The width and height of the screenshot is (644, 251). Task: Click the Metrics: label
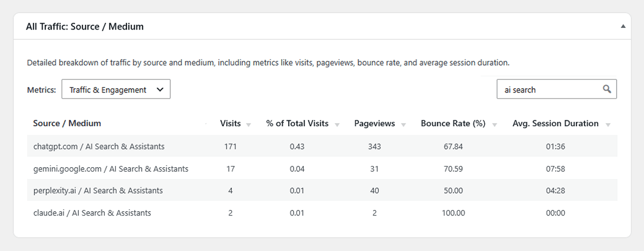pyautogui.click(x=41, y=90)
